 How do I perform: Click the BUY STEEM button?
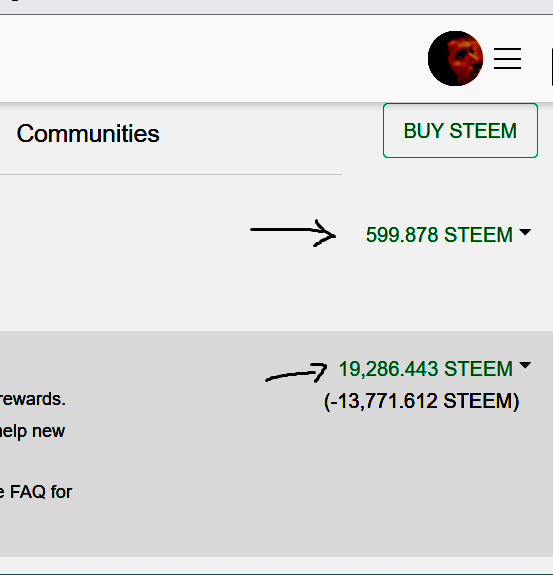pyautogui.click(x=460, y=131)
